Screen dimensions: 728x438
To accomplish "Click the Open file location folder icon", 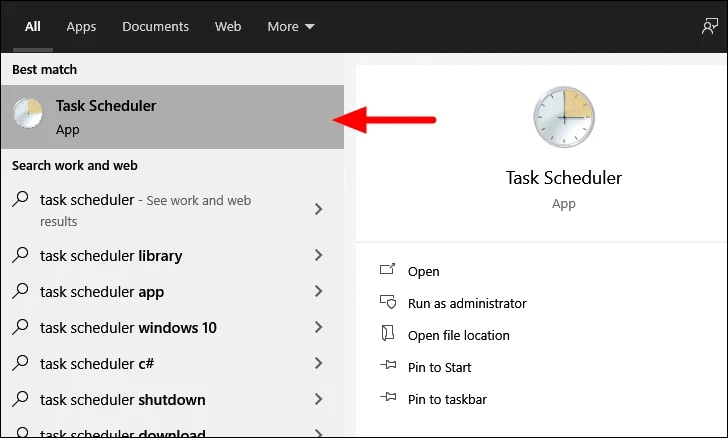I will (387, 333).
